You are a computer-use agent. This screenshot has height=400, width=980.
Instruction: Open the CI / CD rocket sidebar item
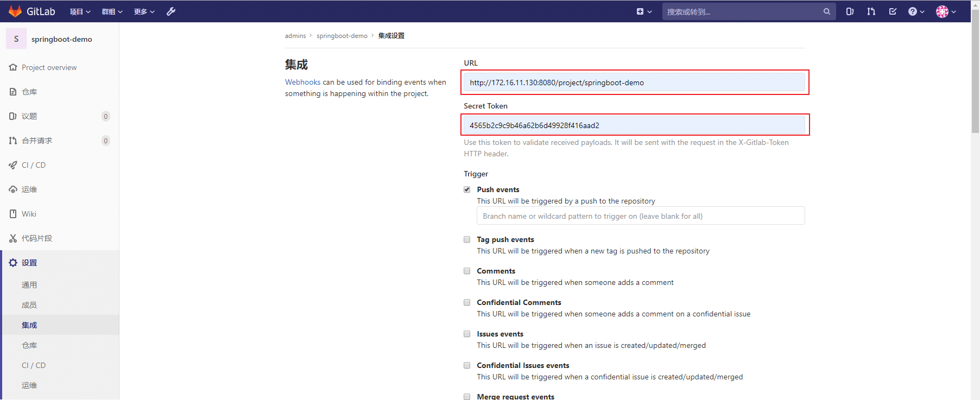[x=33, y=165]
